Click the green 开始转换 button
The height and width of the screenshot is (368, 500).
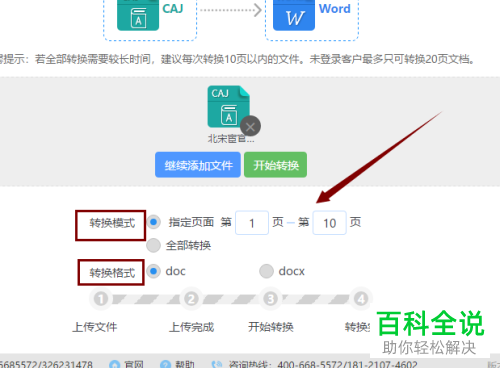click(276, 165)
